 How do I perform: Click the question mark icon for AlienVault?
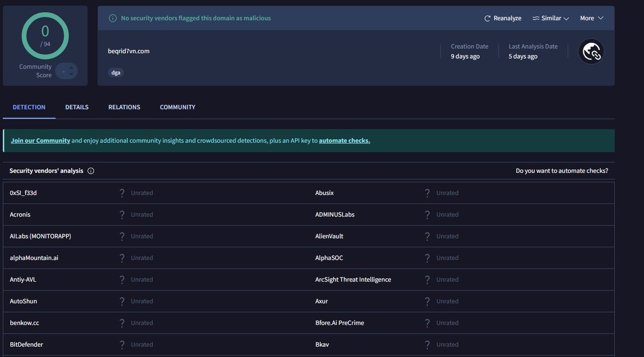tap(428, 236)
